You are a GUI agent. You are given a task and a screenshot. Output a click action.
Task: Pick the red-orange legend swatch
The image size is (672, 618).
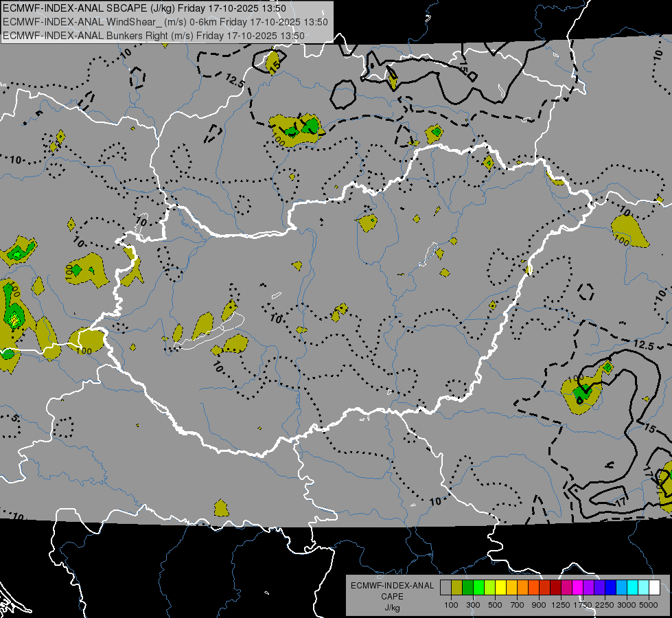[x=533, y=588]
